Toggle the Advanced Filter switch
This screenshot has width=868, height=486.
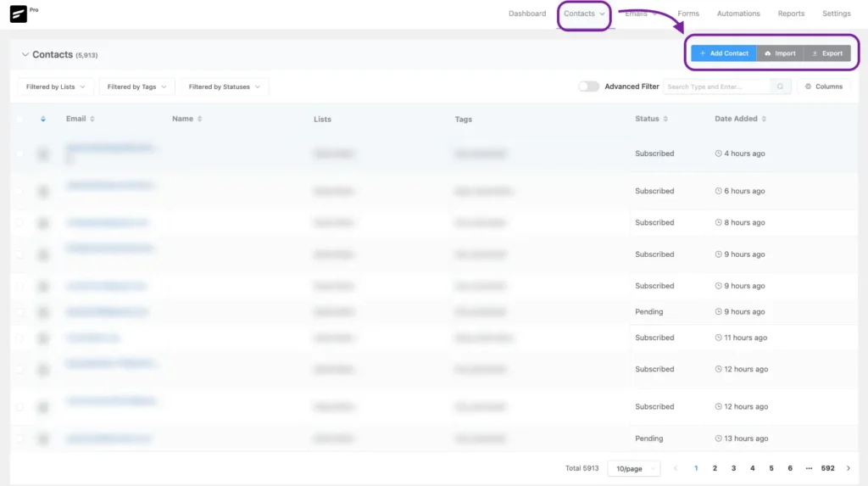pos(588,87)
